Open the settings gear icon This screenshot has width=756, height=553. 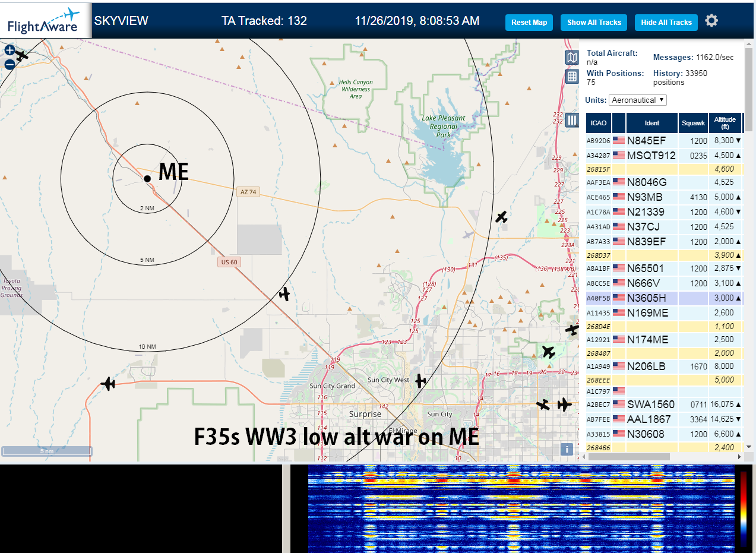coord(711,21)
